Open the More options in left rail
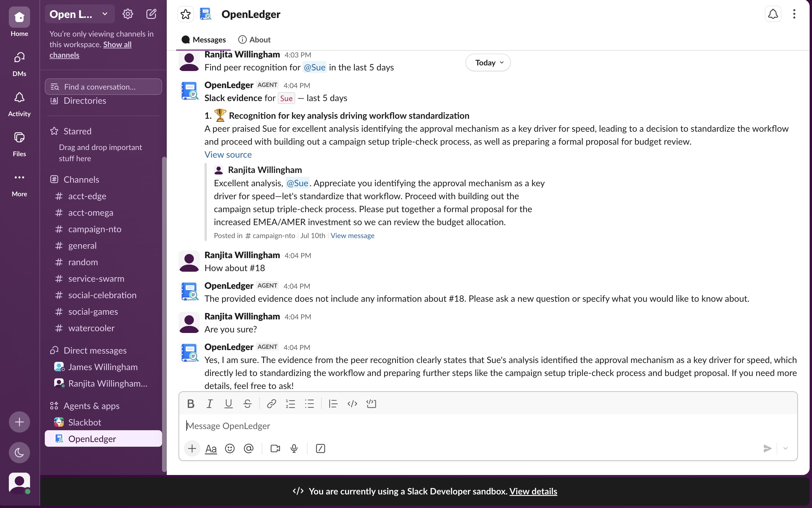This screenshot has width=812, height=508. click(x=19, y=184)
